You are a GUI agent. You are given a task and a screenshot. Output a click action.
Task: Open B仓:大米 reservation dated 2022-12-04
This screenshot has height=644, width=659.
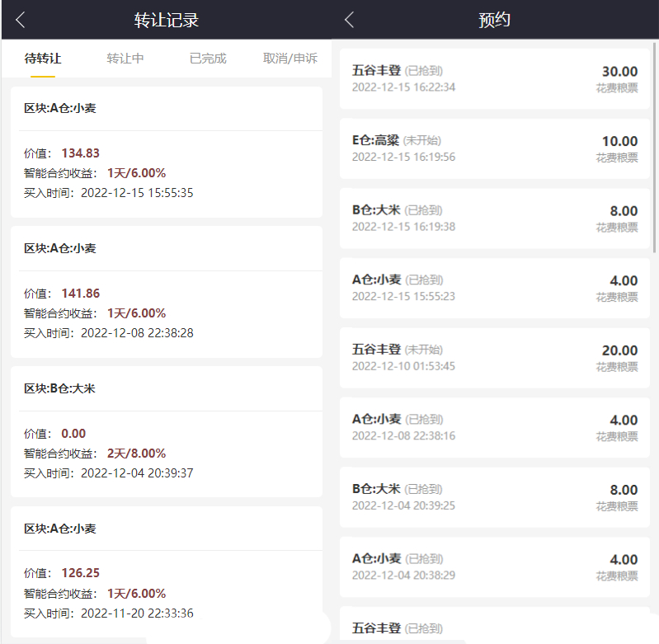[x=495, y=497]
